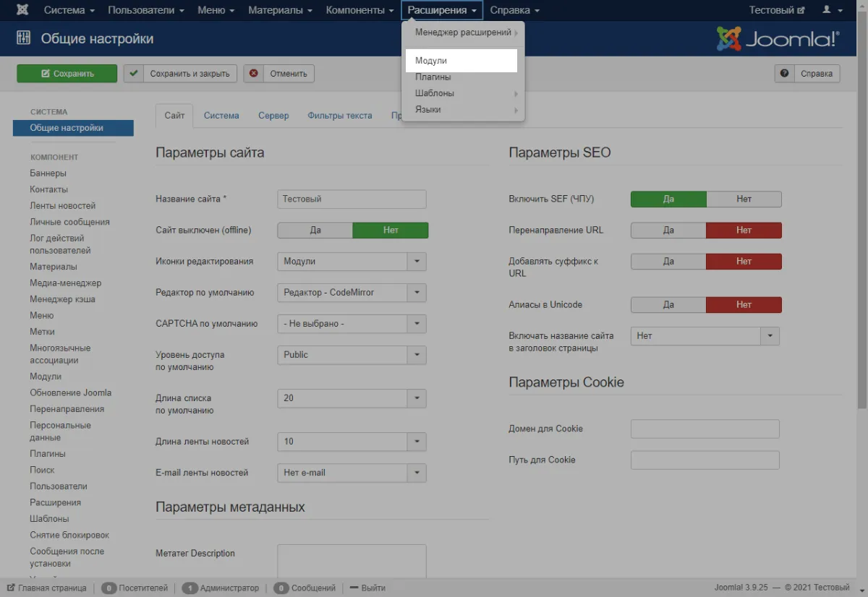Open the Справка top menu
868x597 pixels.
click(x=515, y=11)
